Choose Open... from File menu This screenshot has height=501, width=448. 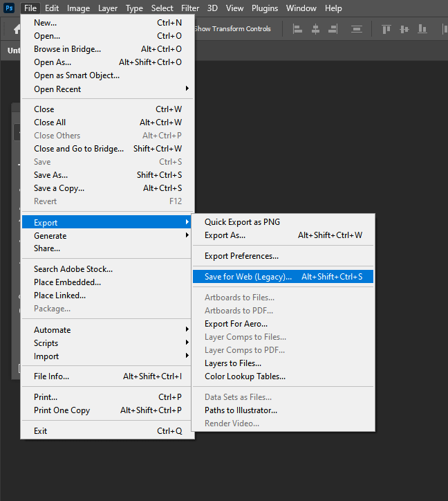coord(108,36)
